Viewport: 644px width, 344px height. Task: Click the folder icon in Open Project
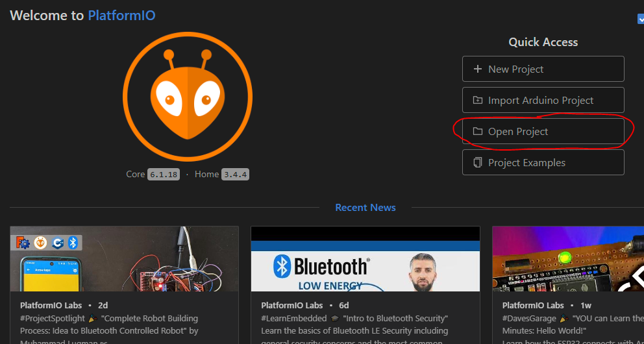[477, 131]
